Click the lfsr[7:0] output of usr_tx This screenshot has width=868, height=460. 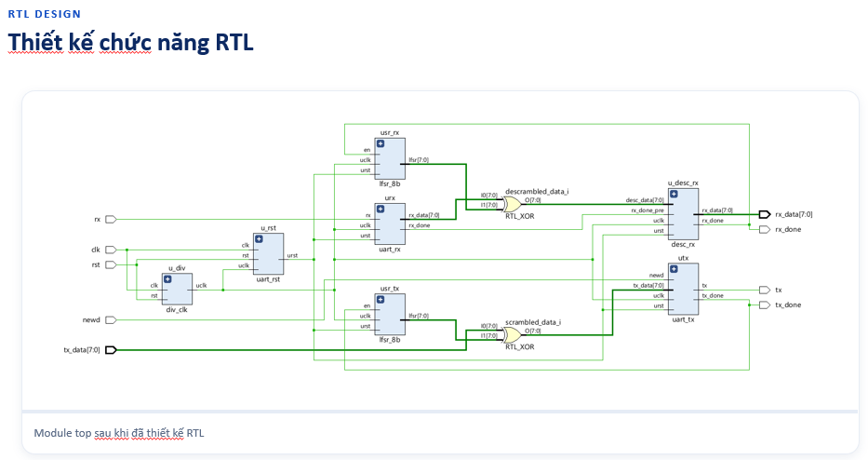[418, 316]
